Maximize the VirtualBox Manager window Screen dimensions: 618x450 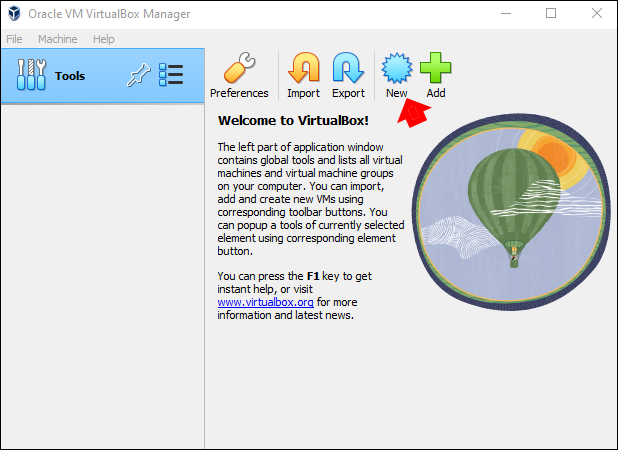[551, 13]
